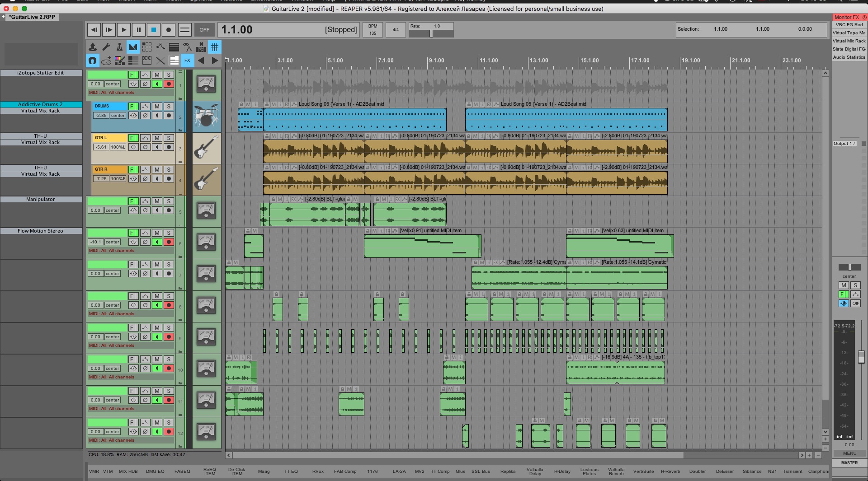Click the BPM 135 tempo field
Viewport: 868px width, 481px height.
point(373,30)
